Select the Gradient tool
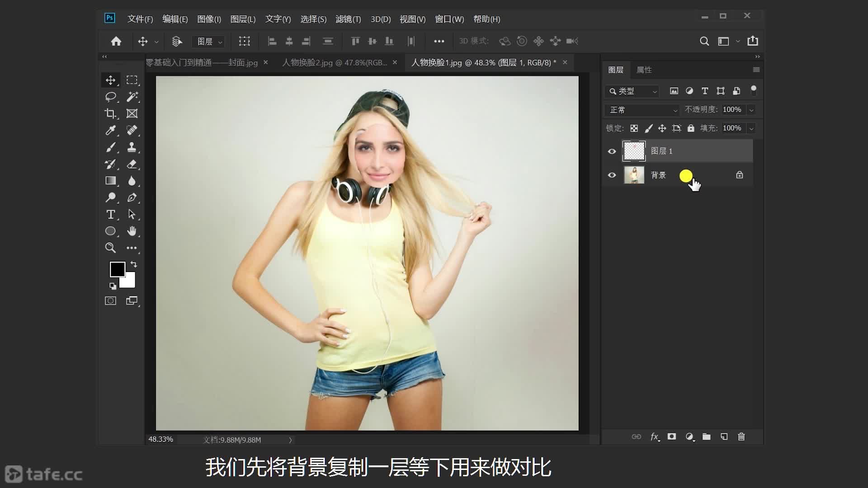Screen dimensions: 868x488 (x=111, y=181)
